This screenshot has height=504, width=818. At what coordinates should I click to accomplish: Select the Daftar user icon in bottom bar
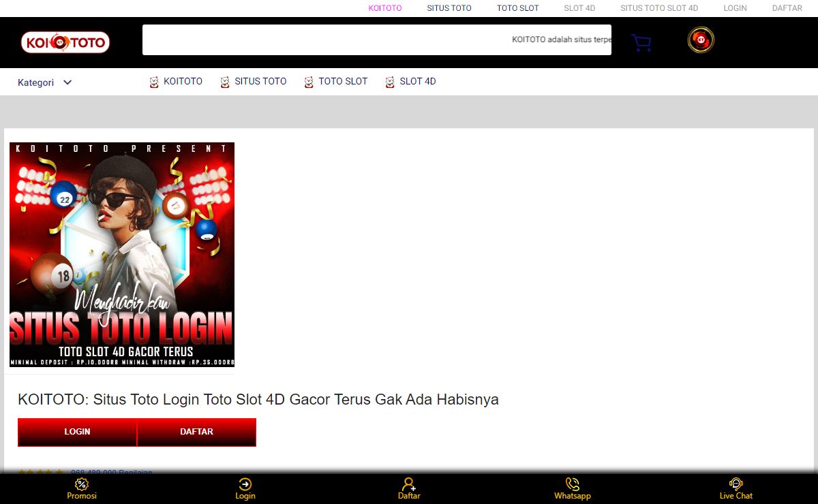coord(409,484)
